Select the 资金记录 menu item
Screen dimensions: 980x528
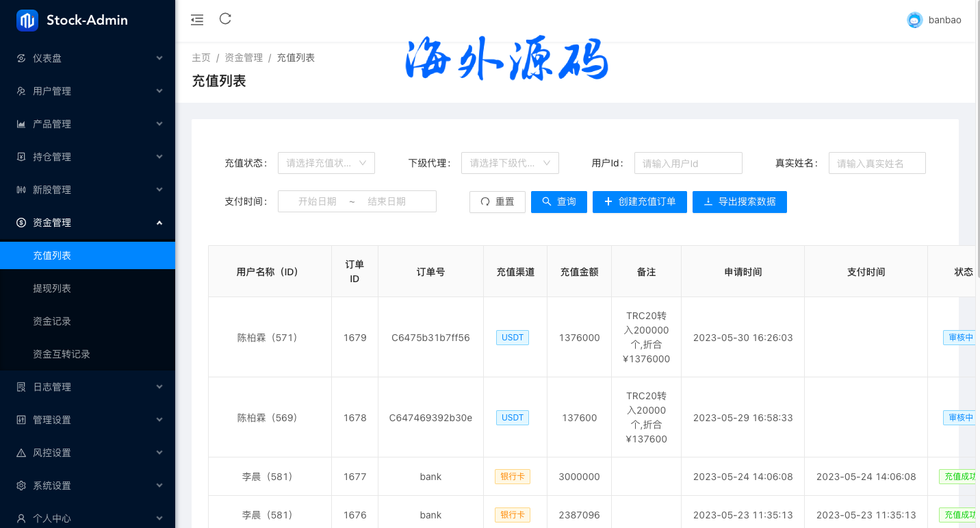click(52, 321)
